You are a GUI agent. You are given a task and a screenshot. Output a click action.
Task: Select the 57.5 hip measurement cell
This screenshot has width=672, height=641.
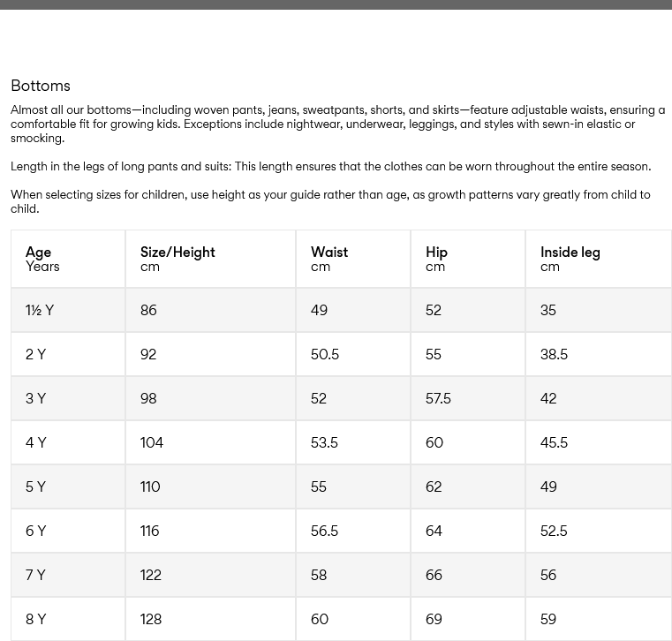(438, 398)
